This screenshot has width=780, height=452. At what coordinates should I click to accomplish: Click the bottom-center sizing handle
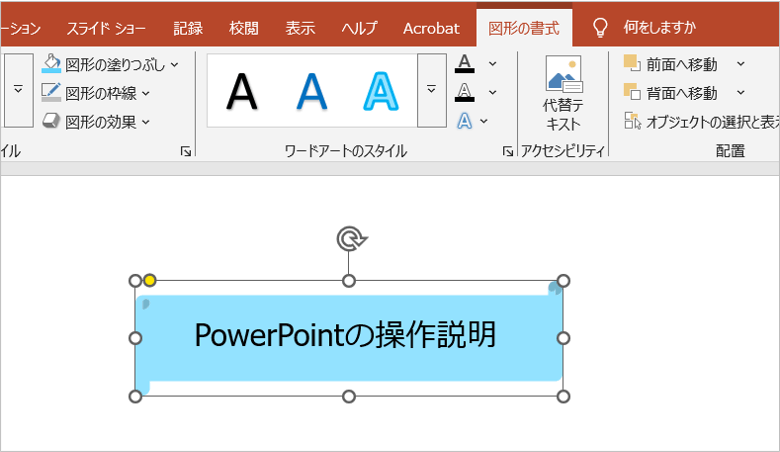tap(349, 396)
